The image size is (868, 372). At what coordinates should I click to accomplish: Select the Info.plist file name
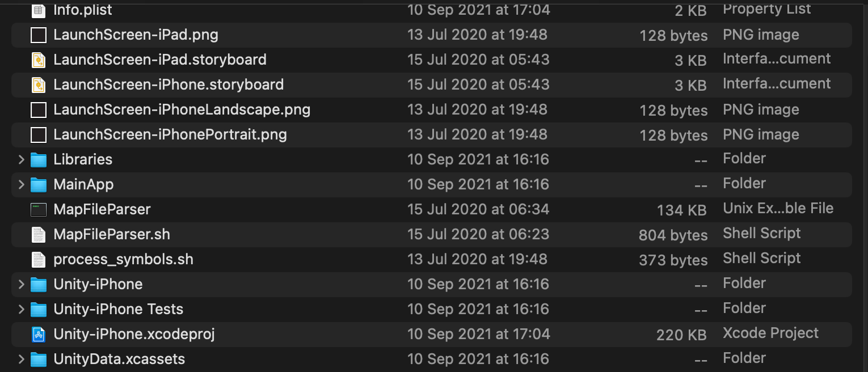[x=82, y=9]
